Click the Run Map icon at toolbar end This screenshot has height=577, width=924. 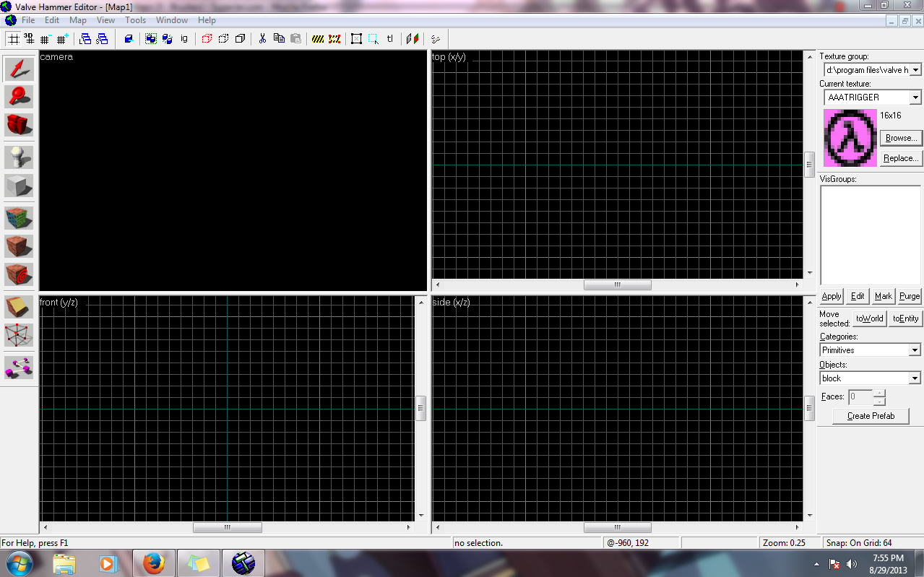(x=436, y=39)
